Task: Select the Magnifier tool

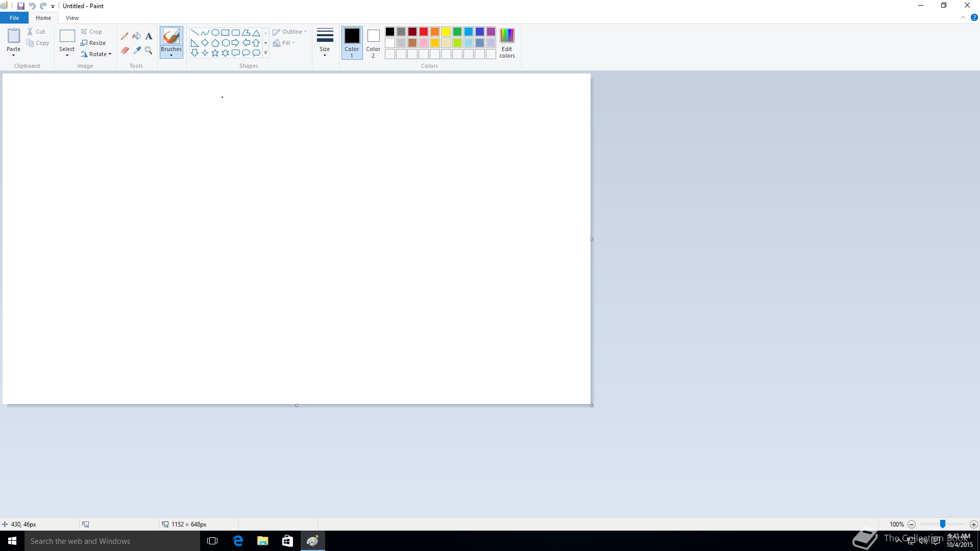Action: tap(149, 51)
